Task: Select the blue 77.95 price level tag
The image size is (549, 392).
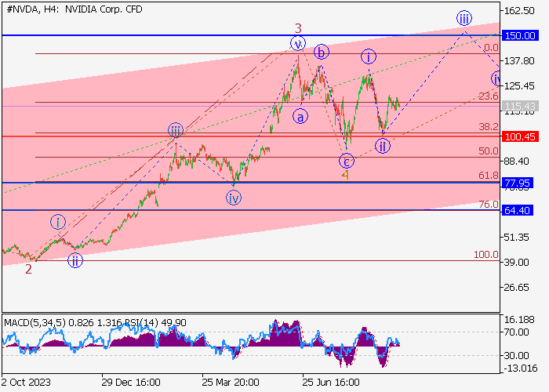Action: 517,183
